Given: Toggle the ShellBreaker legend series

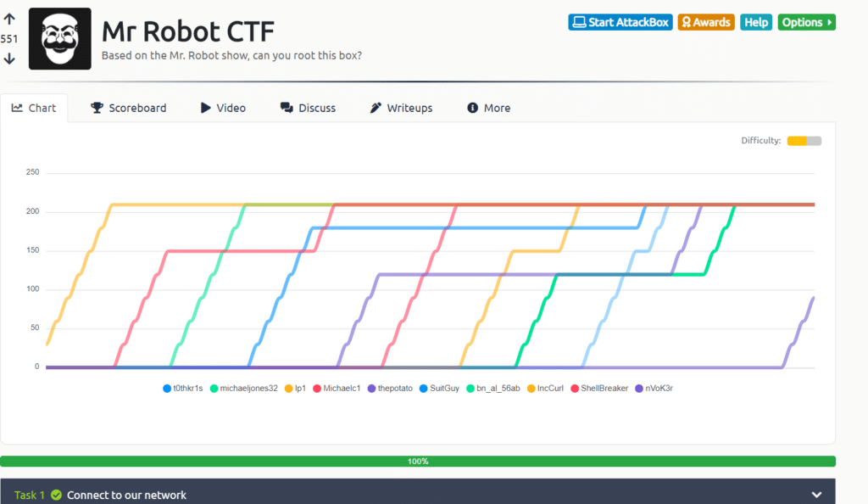Looking at the screenshot, I should pyautogui.click(x=599, y=389).
